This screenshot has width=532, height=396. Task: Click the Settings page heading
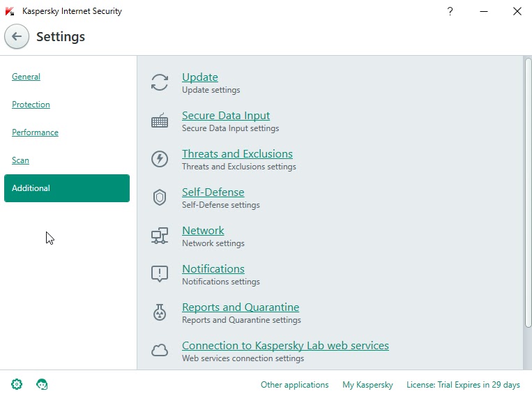61,37
